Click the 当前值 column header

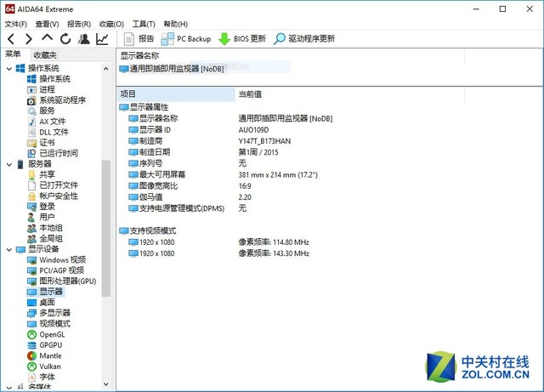tap(349, 94)
